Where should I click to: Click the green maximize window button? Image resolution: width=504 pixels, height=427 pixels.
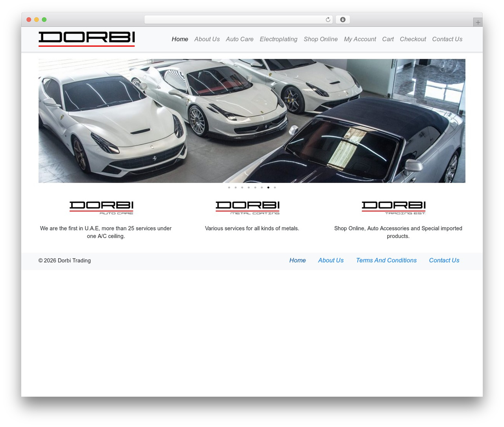(x=44, y=20)
